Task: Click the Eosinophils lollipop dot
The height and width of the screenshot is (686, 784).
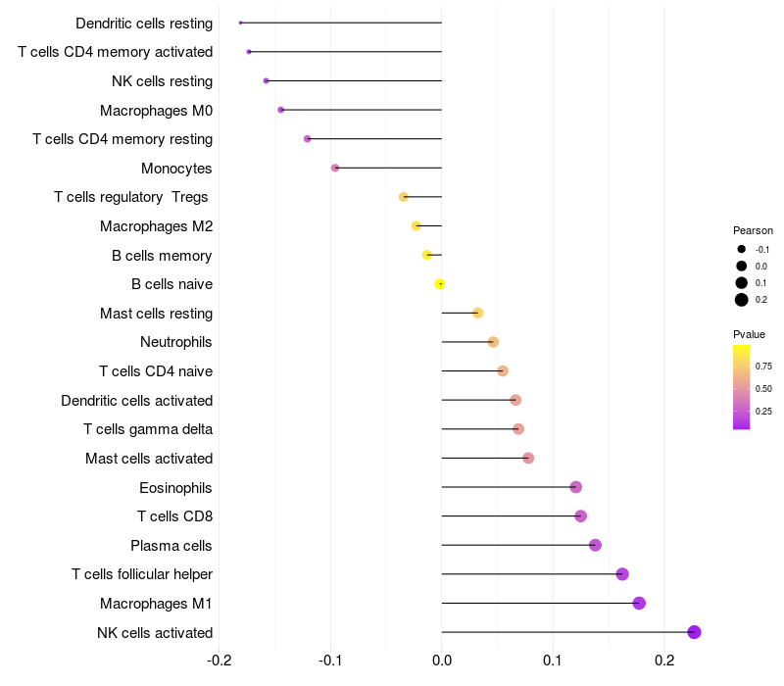Action: [x=575, y=487]
